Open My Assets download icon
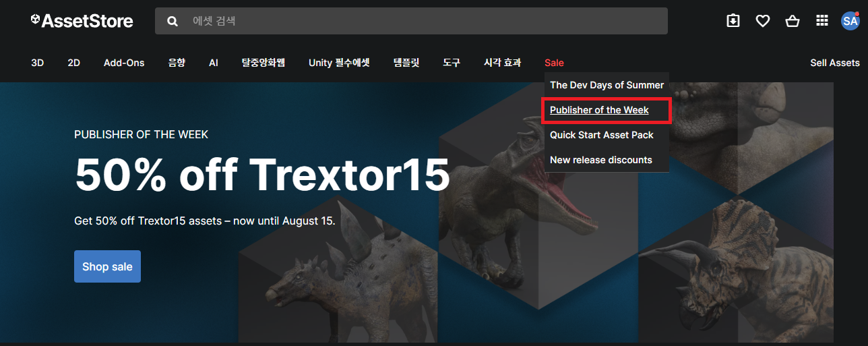This screenshot has height=346, width=868. [733, 21]
